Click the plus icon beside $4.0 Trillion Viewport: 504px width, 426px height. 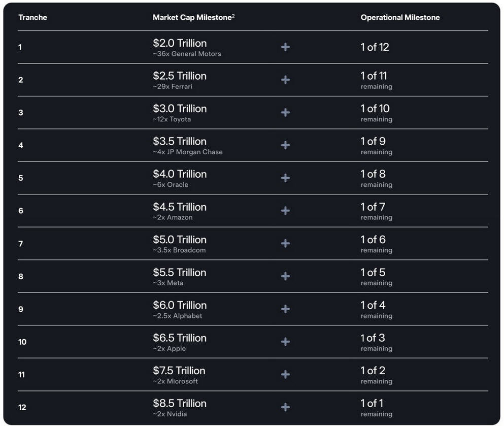coord(285,178)
